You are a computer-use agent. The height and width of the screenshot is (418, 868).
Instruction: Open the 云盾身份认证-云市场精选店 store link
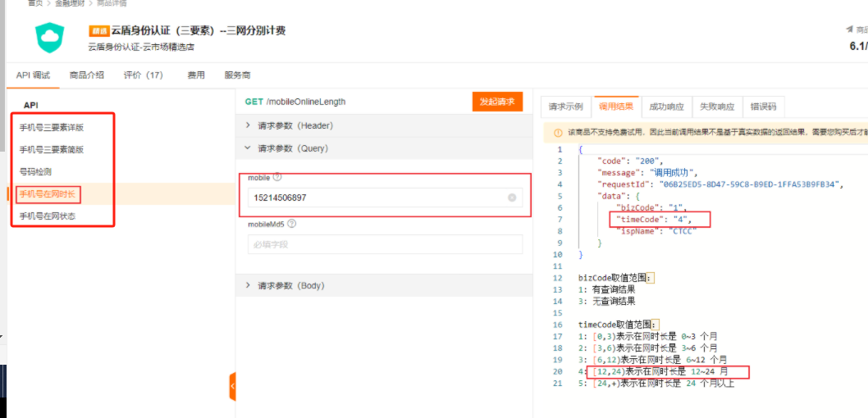141,47
